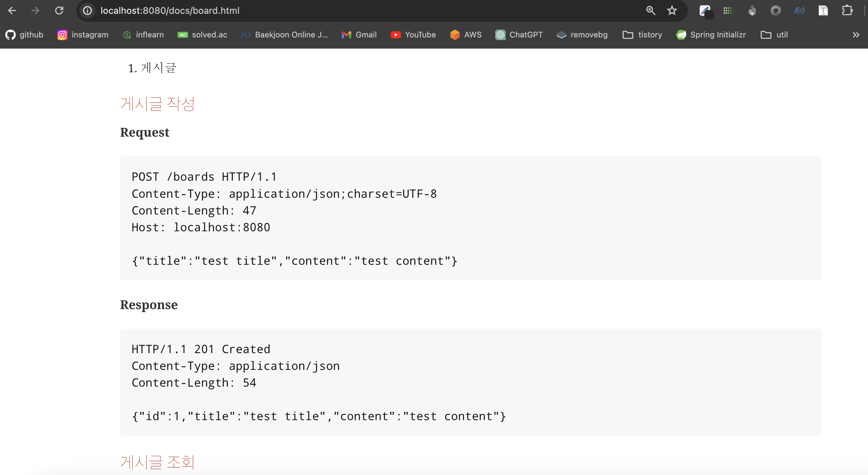Open the gray cube extension icon

752,11
